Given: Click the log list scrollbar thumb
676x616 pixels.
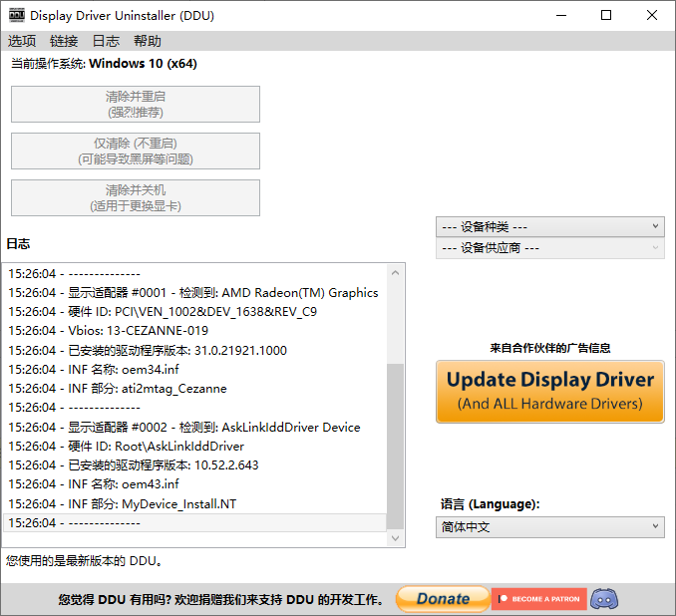Looking at the screenshot, I should (396, 446).
